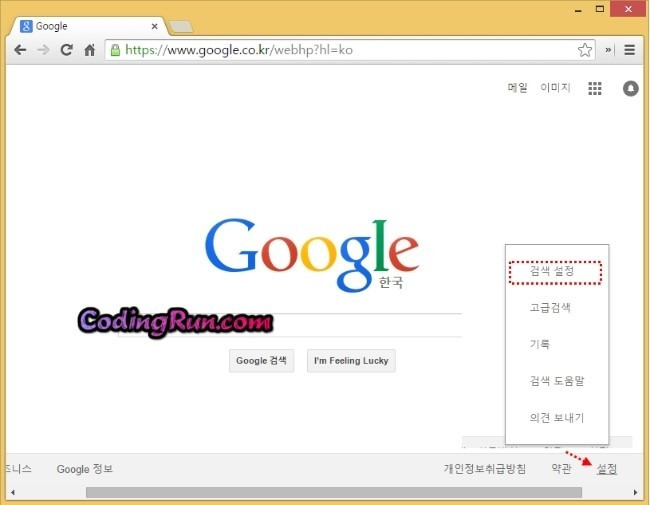Viewport: 650px width, 505px height.
Task: Click the I'm Feeling Lucky button
Action: [x=351, y=361]
